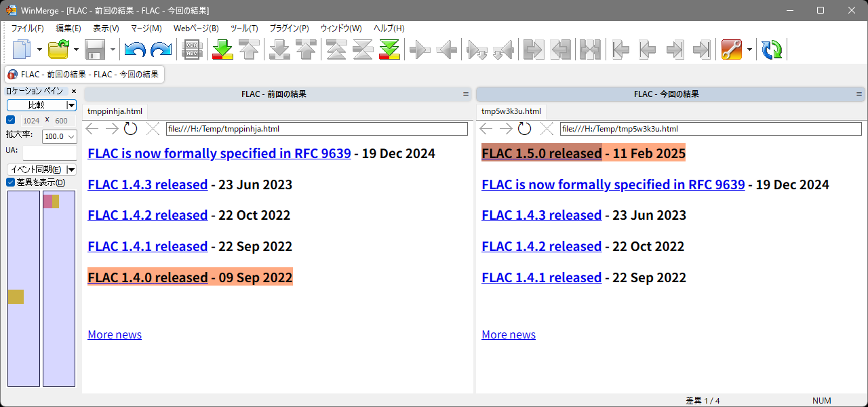Click Copy to Right toolbar arrow
The image size is (868, 407).
420,50
